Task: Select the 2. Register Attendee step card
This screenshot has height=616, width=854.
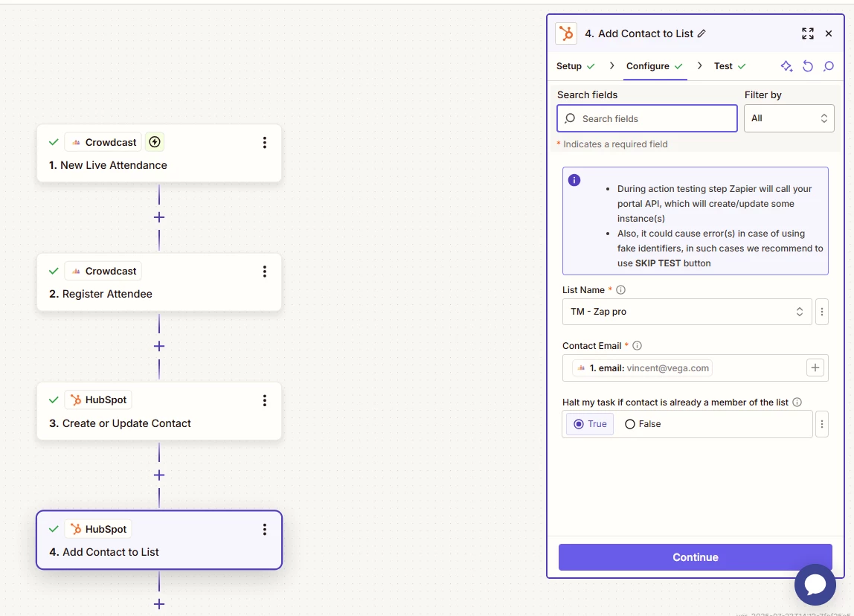Action: click(x=159, y=282)
